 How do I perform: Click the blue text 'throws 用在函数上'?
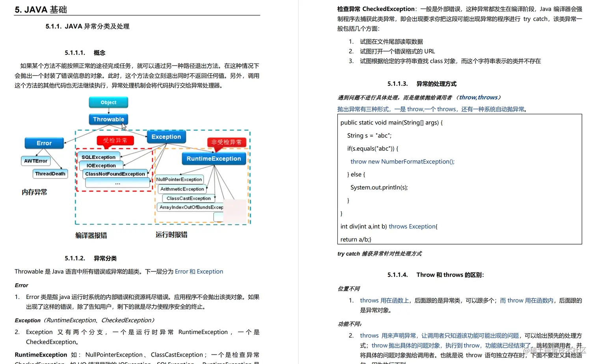click(x=384, y=301)
